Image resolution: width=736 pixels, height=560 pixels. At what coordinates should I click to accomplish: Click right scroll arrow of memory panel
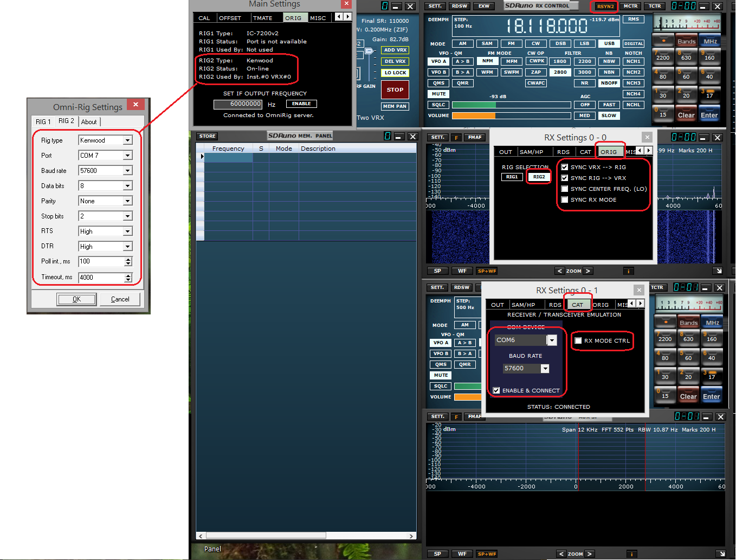tap(411, 536)
